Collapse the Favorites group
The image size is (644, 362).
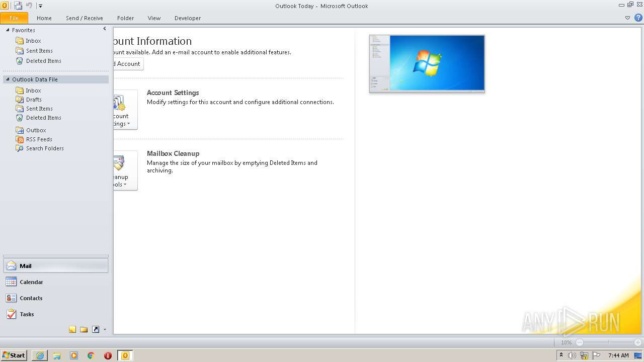click(x=8, y=30)
